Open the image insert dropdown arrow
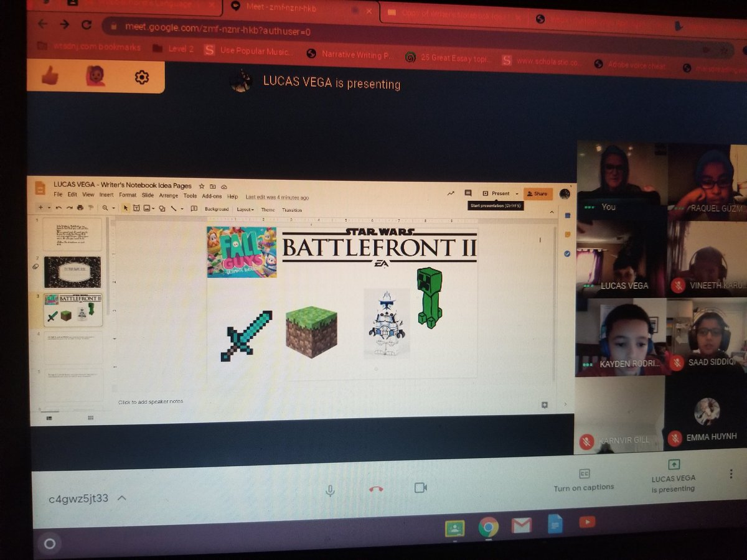 coord(153,208)
